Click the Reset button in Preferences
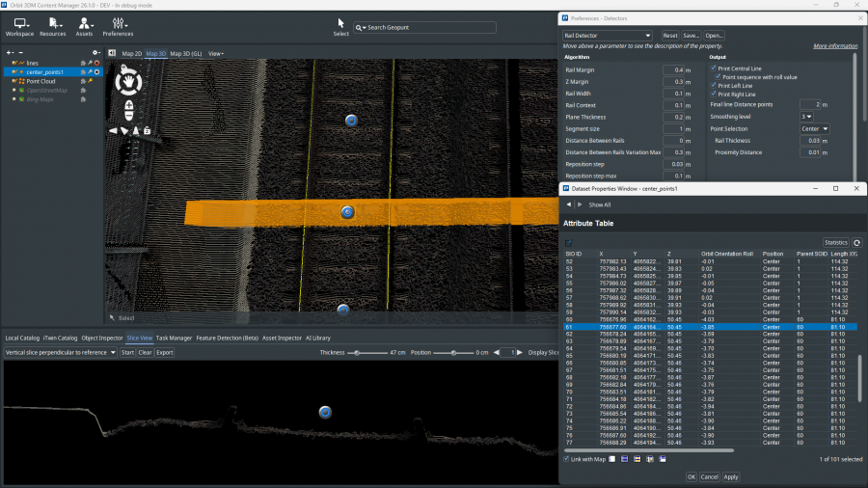 pyautogui.click(x=670, y=36)
